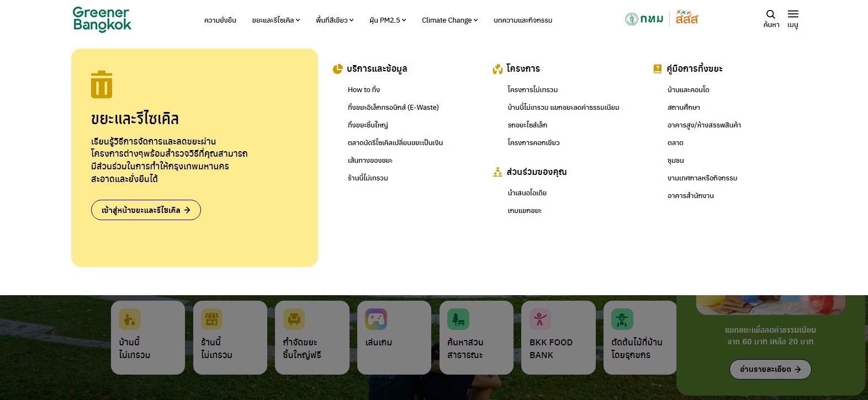Click the อ่านรายละเอียด button

[x=770, y=369]
